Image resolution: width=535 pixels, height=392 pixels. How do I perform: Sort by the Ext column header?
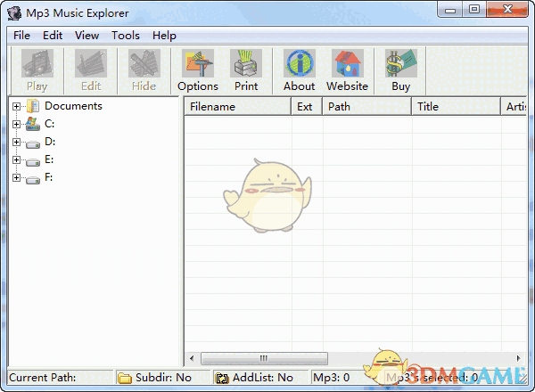point(307,106)
